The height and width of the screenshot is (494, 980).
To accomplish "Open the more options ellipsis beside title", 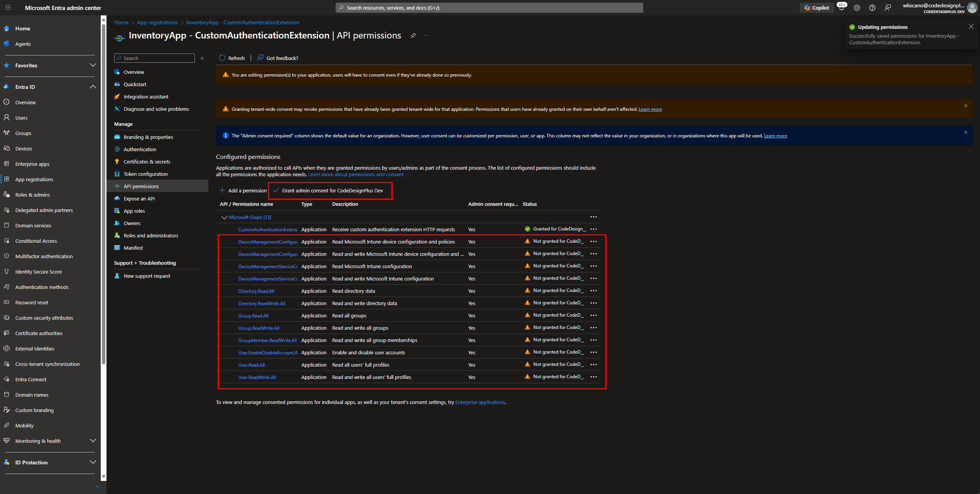I will [x=426, y=35].
